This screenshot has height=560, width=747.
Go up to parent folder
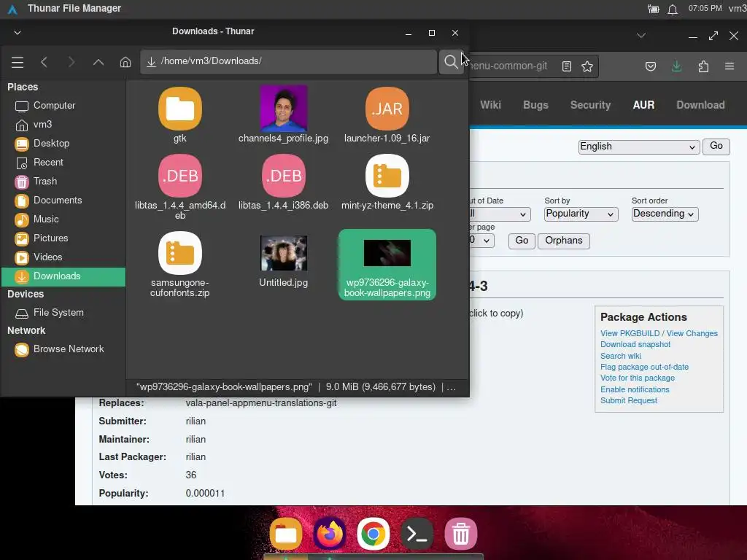98,63
